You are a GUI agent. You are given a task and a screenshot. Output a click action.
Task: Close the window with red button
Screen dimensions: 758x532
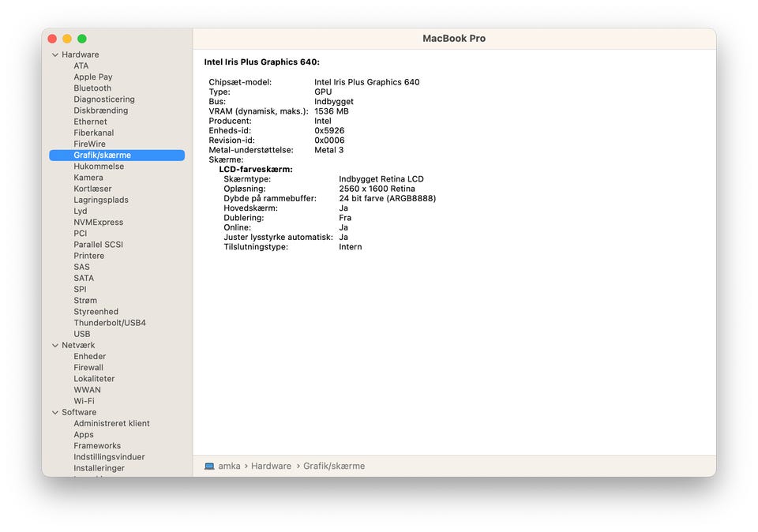coord(52,39)
